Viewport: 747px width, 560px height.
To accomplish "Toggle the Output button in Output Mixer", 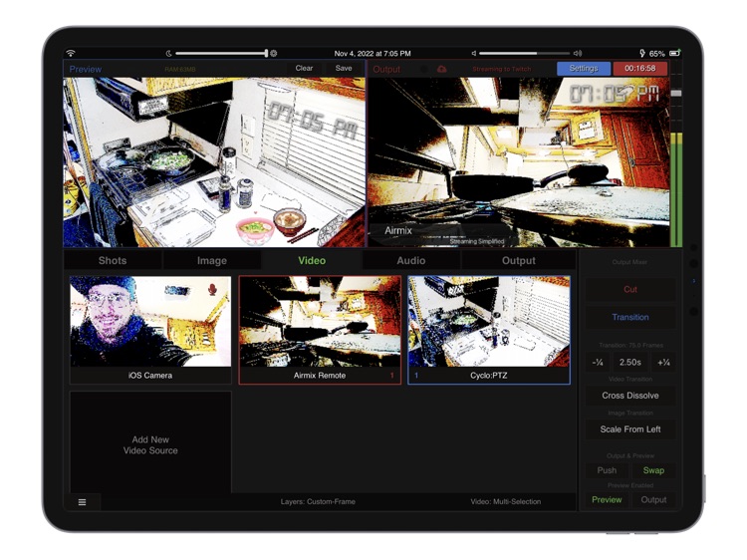I will point(653,500).
